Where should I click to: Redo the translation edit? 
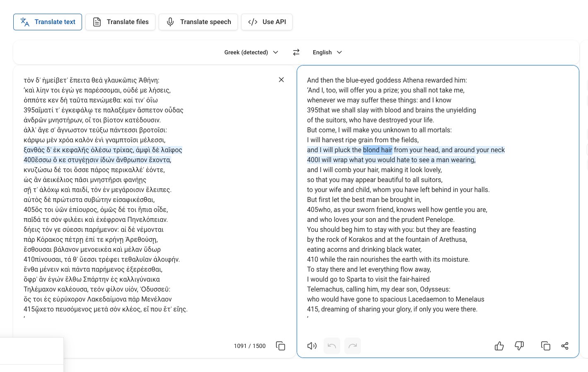tap(353, 346)
